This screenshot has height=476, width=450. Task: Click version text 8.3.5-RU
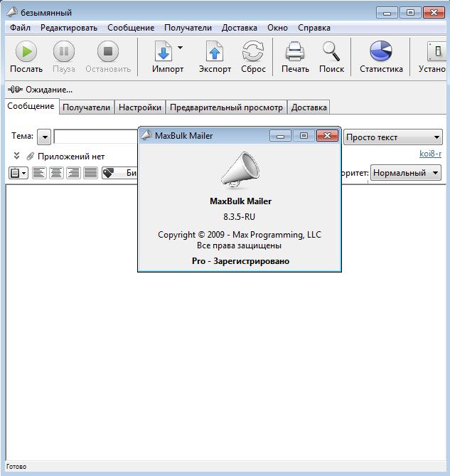click(x=240, y=217)
